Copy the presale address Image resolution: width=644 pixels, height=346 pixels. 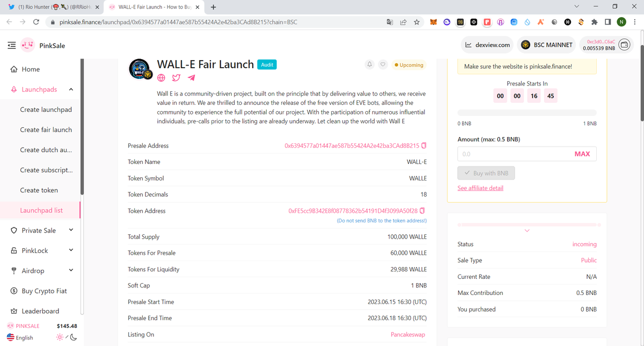(424, 146)
